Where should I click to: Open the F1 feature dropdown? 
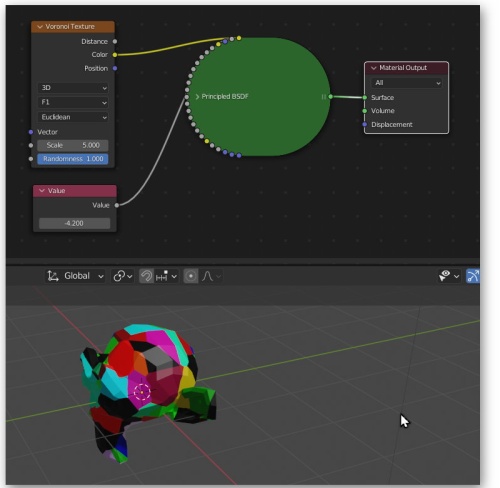(73, 102)
